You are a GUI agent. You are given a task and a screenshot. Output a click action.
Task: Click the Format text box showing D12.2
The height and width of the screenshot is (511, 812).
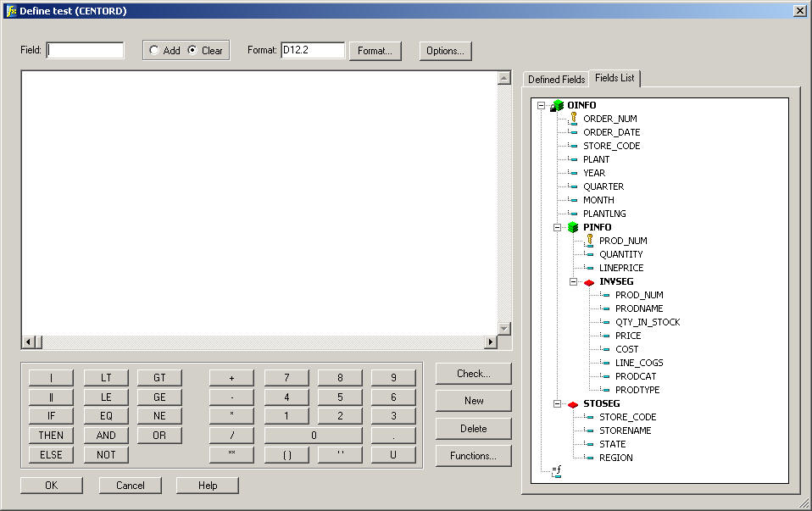point(313,50)
